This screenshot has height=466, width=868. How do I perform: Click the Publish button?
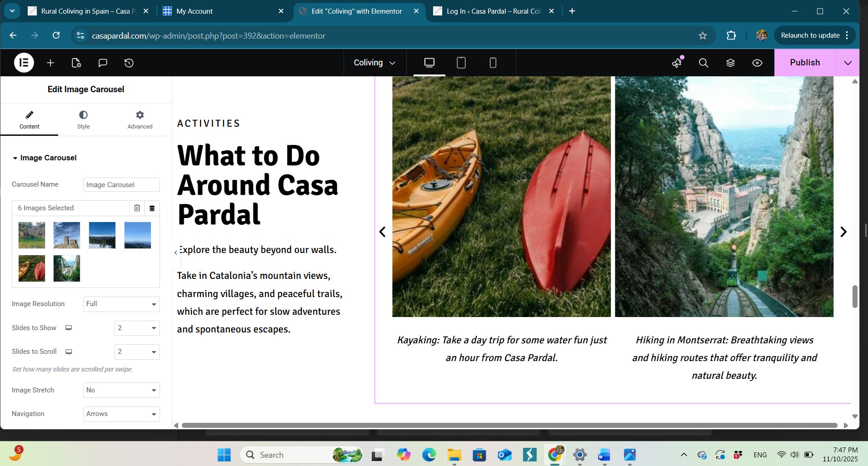pyautogui.click(x=804, y=63)
